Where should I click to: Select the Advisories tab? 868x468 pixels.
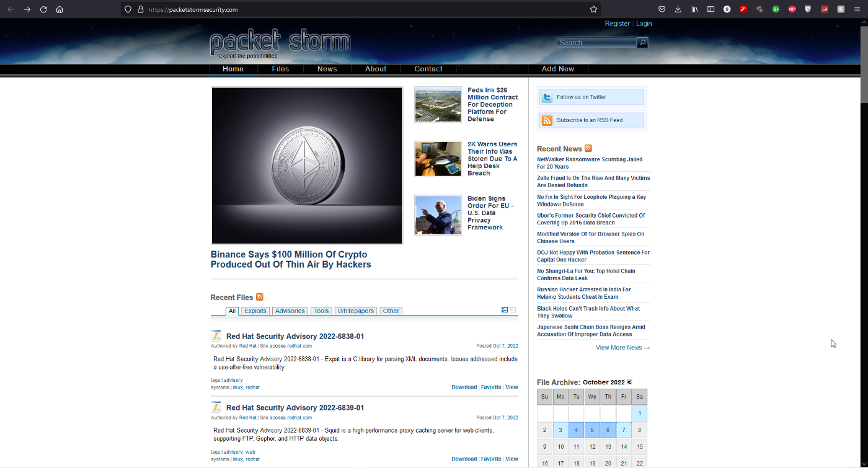pos(290,311)
